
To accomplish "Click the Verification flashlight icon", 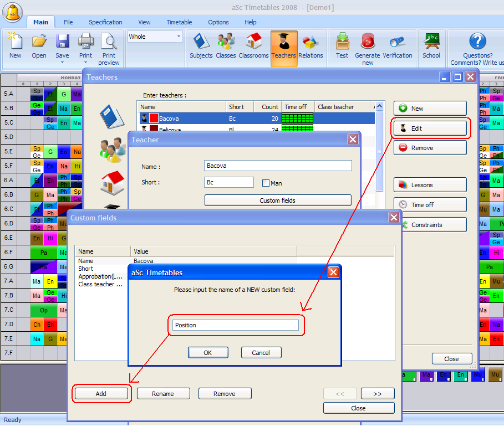I will (397, 42).
